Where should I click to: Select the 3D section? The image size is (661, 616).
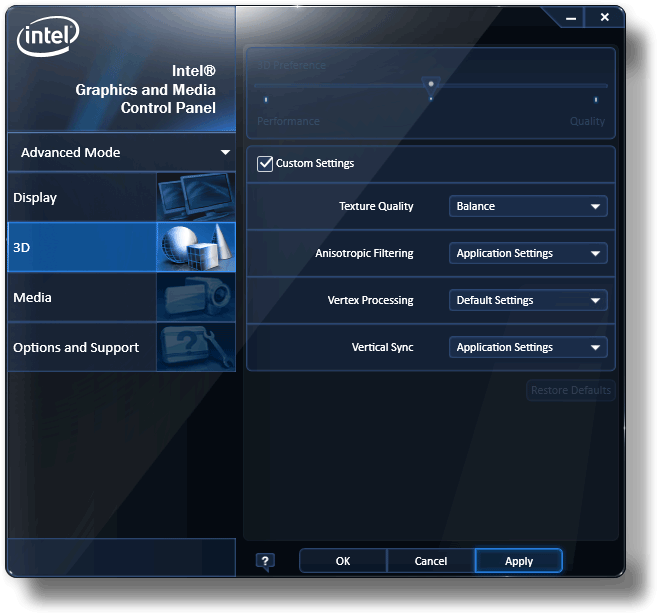coord(122,247)
